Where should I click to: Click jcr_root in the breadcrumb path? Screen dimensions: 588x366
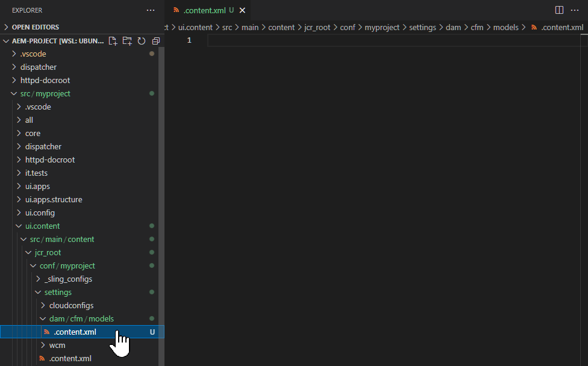[317, 27]
